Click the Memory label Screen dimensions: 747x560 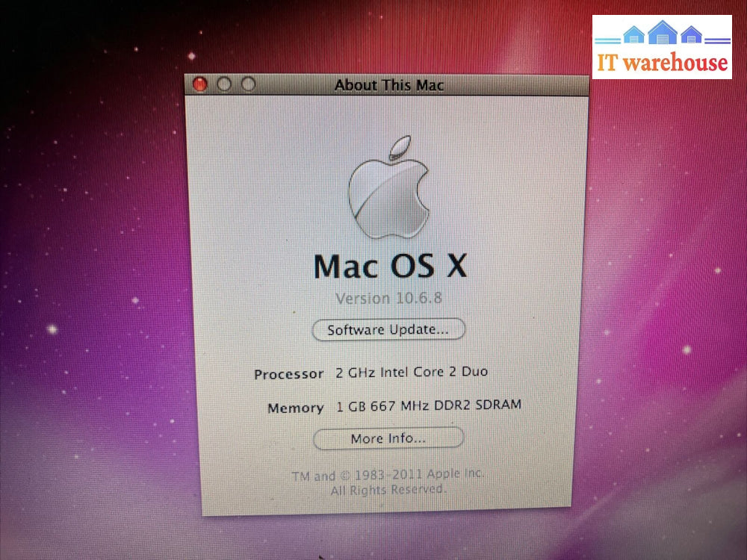pos(295,408)
